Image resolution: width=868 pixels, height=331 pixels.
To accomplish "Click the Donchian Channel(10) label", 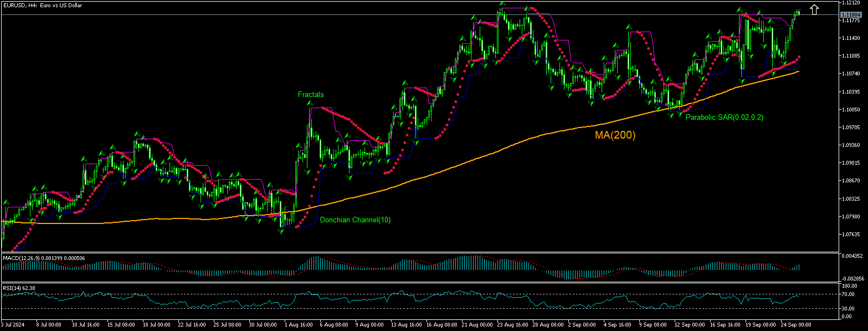I will pos(355,220).
